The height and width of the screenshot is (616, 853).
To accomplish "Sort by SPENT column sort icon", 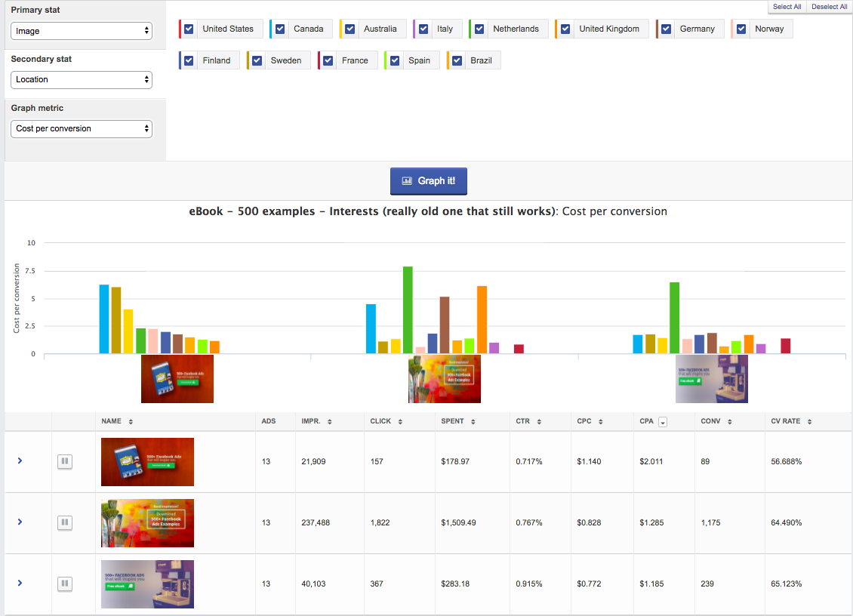I will pyautogui.click(x=473, y=422).
